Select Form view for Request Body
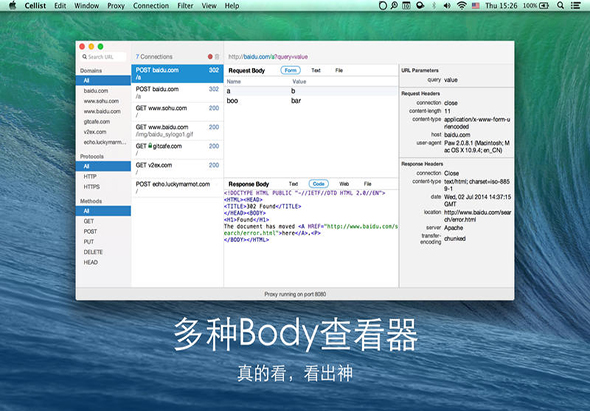Image resolution: width=590 pixels, height=411 pixels. (x=290, y=70)
